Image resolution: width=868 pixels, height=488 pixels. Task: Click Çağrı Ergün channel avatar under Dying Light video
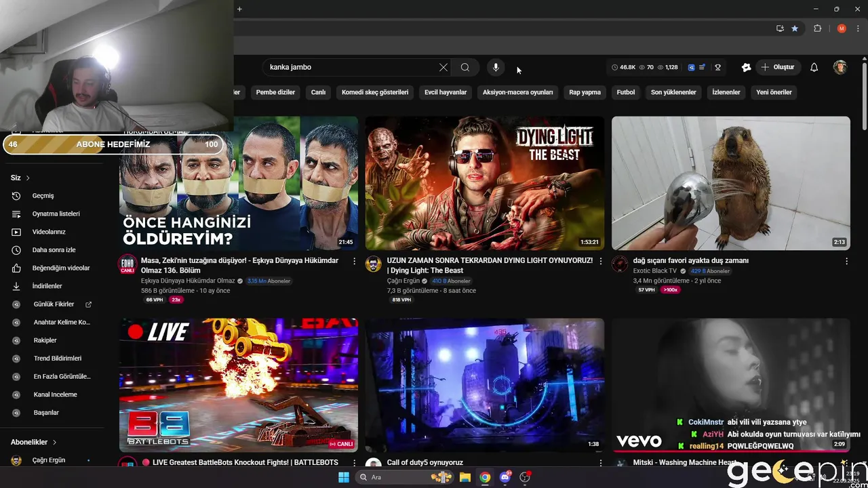(374, 264)
